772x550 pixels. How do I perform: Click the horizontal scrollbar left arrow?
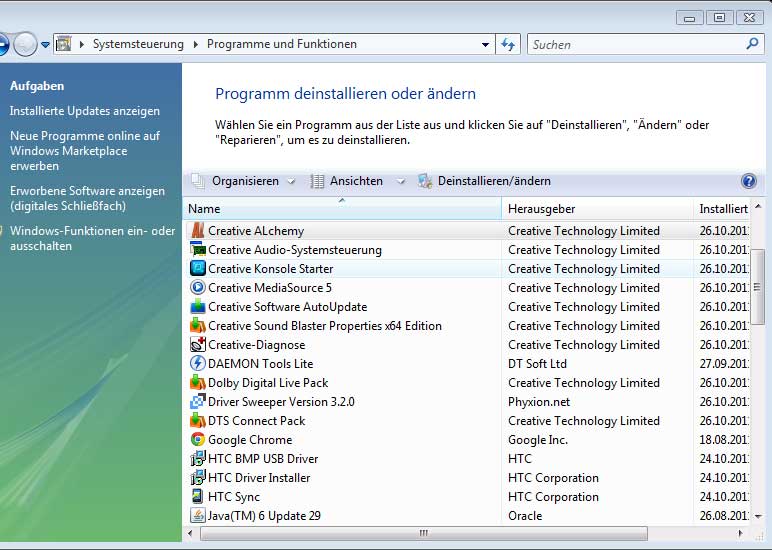coord(191,533)
